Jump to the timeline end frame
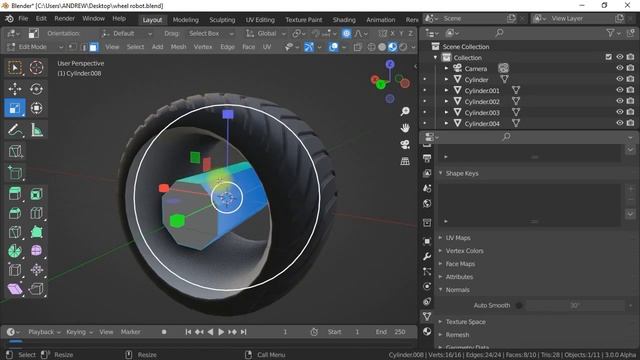 244,332
